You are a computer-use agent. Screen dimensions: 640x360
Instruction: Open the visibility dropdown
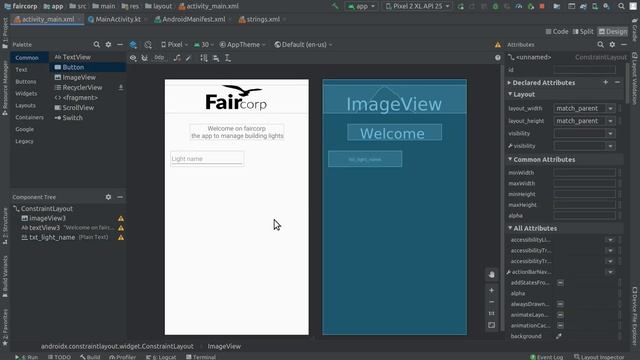pyautogui.click(x=611, y=133)
